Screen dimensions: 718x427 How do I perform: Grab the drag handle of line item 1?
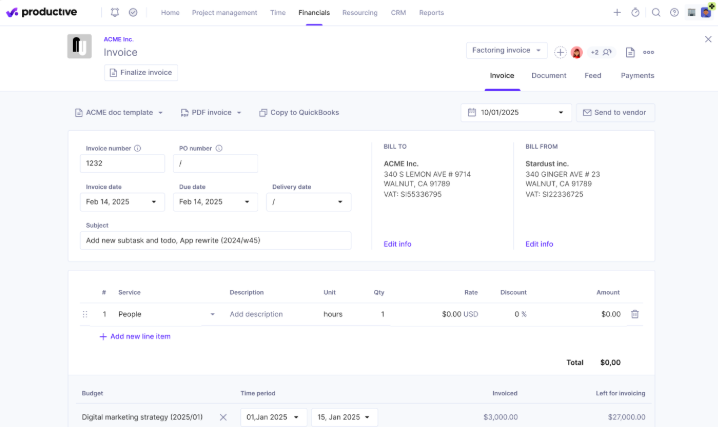(x=85, y=314)
